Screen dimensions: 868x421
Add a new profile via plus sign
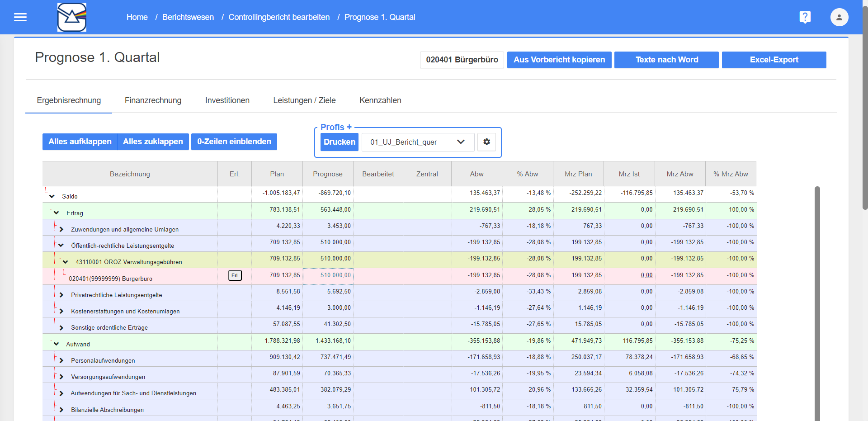coord(349,127)
